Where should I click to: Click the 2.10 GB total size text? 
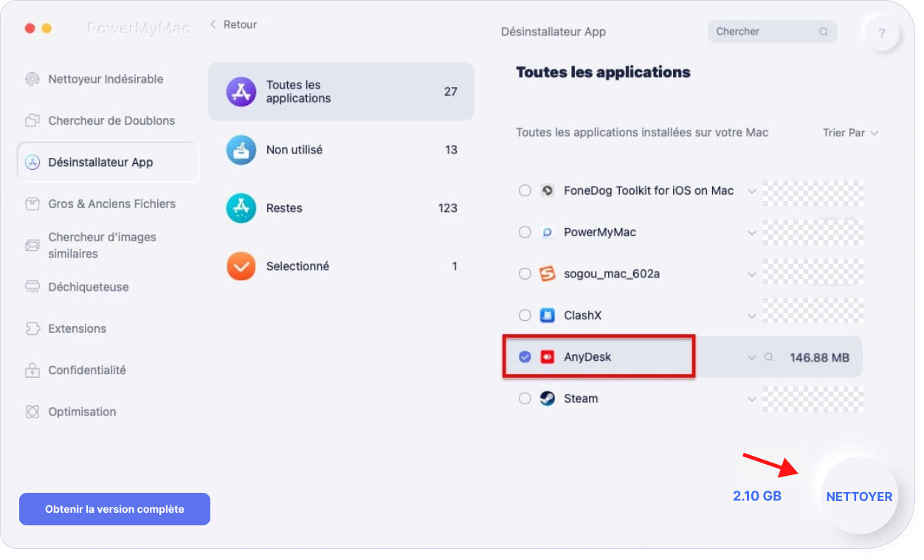(x=757, y=497)
